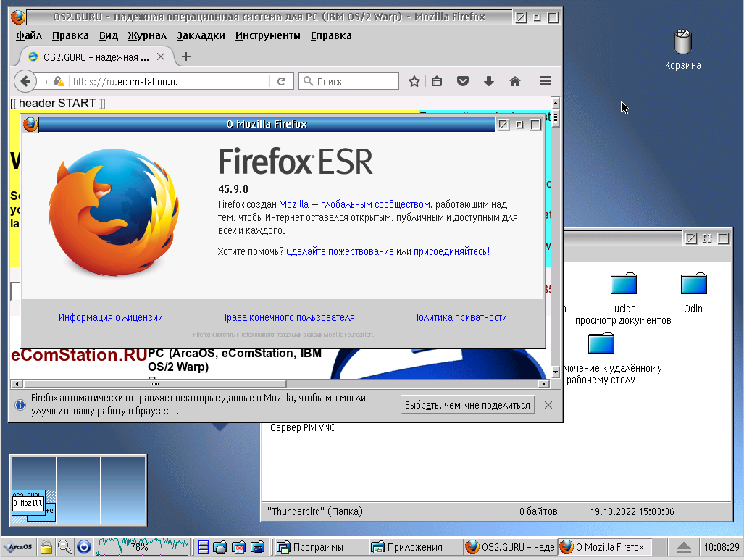The image size is (744, 560).
Task: Select the OS2.GURU browser tab
Action: pos(96,57)
